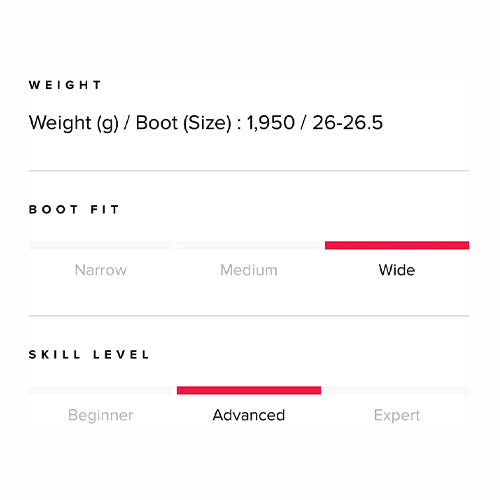Pick the Expert skill level label
The height and width of the screenshot is (500, 500).
[x=397, y=415]
